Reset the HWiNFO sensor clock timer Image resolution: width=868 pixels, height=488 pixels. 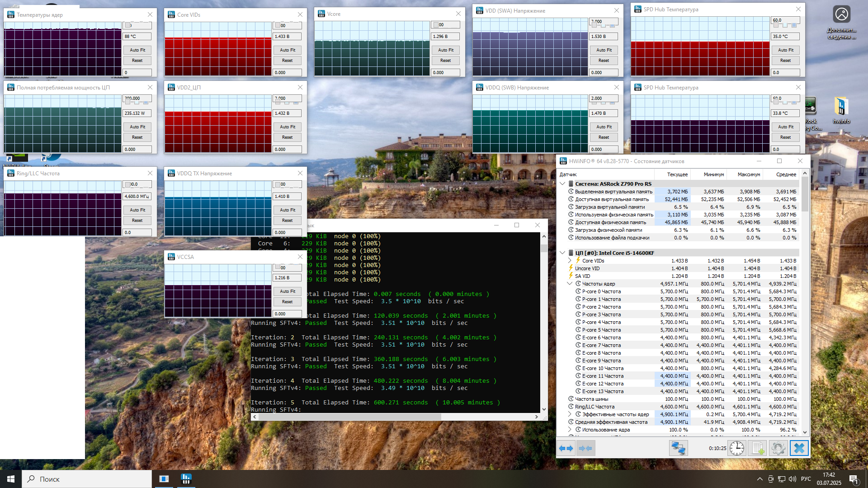(x=737, y=448)
